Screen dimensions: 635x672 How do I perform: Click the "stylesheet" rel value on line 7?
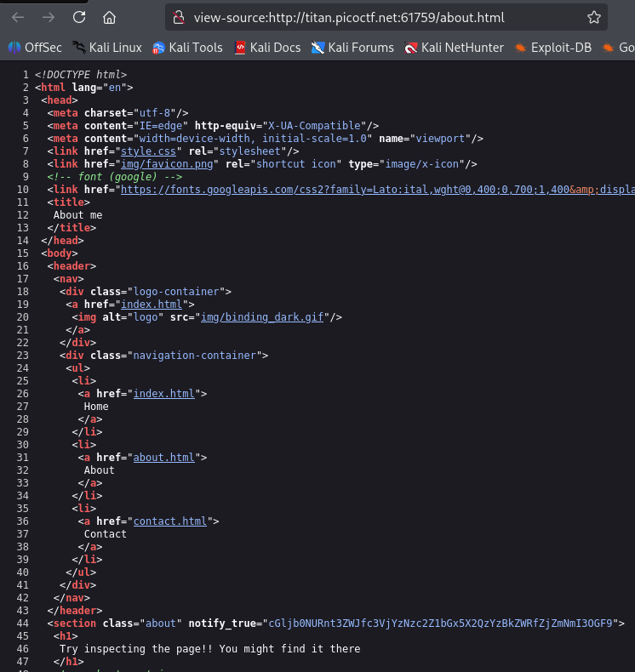(250, 151)
